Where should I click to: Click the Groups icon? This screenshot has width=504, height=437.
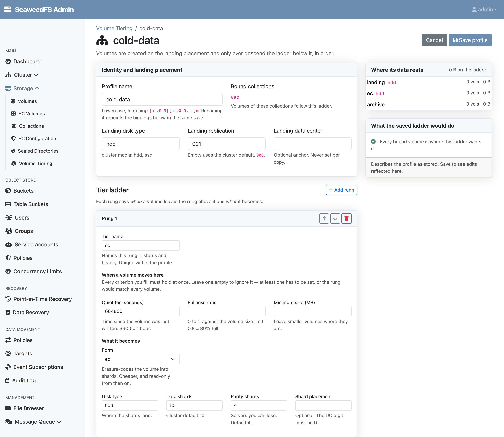click(x=9, y=231)
